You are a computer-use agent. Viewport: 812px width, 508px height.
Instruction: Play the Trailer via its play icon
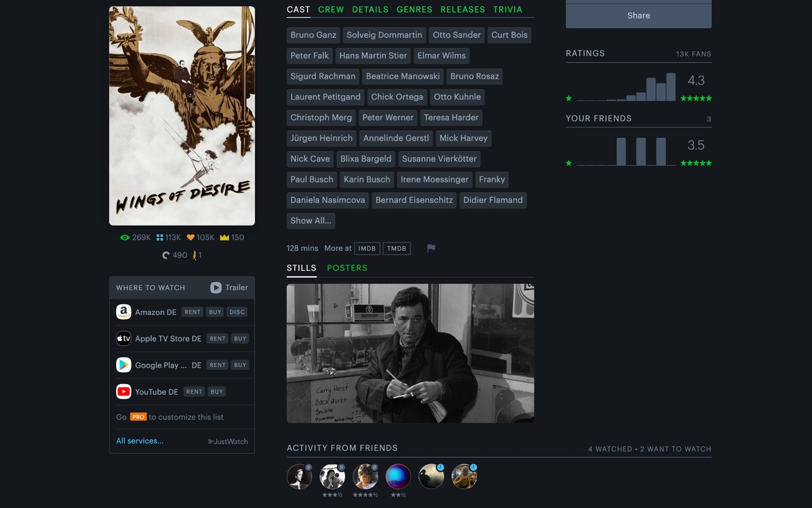216,288
